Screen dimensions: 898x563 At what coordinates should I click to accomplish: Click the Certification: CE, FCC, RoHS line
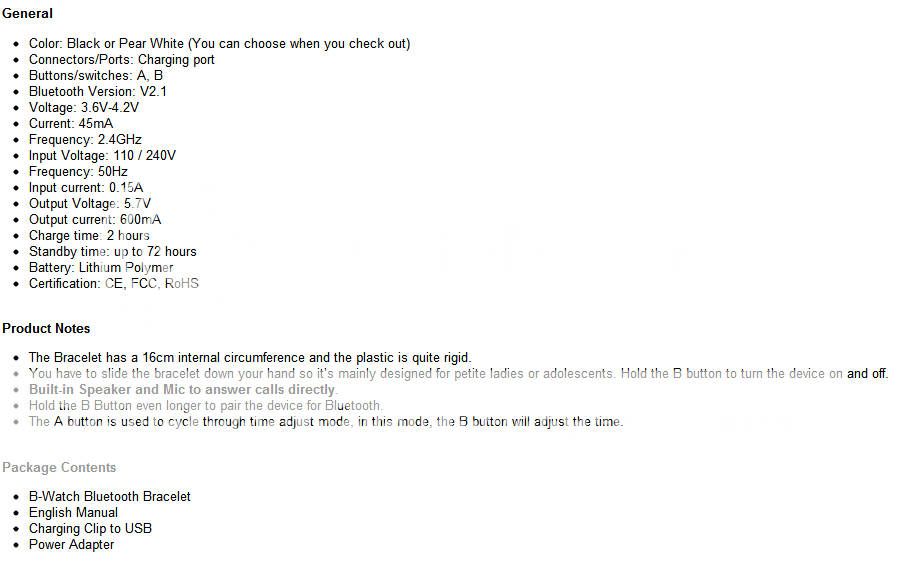click(113, 283)
